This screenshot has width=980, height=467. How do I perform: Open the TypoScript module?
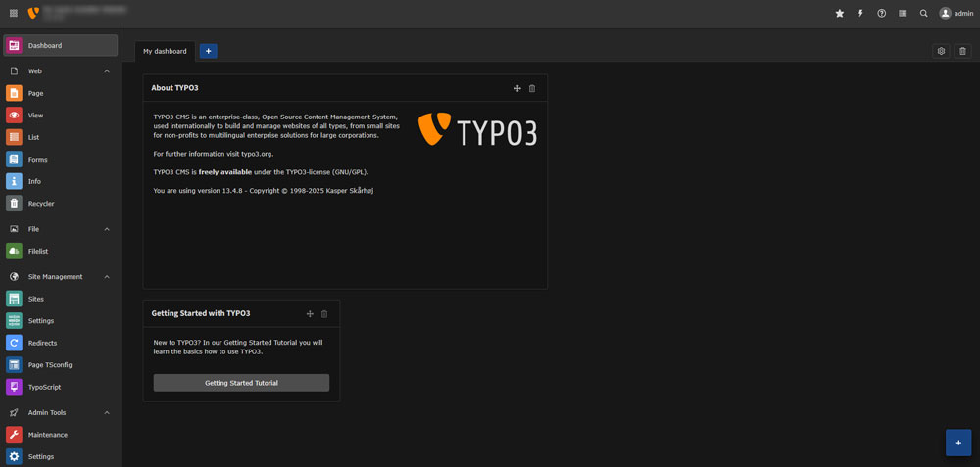61,387
